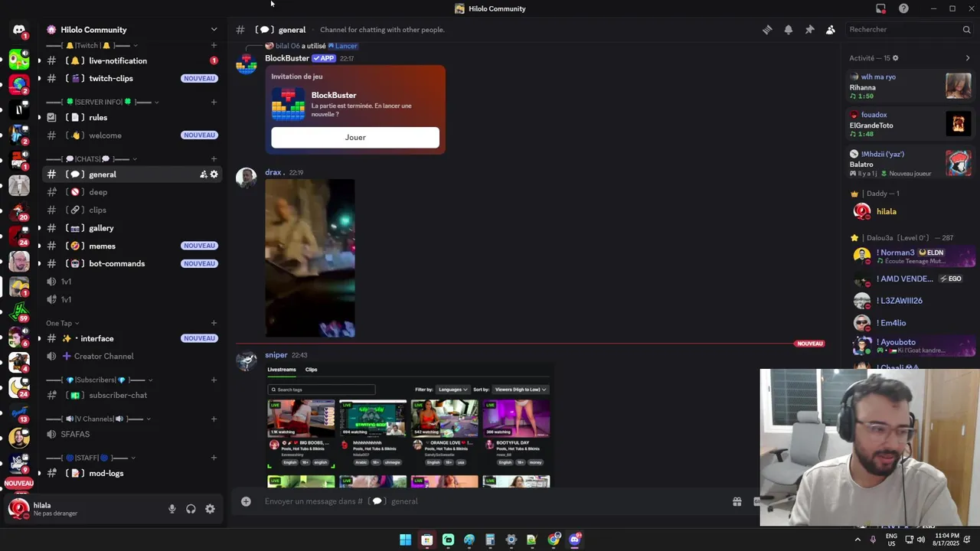The height and width of the screenshot is (551, 980).
Task: Join the Creator Channel voice channel
Action: click(x=132, y=356)
